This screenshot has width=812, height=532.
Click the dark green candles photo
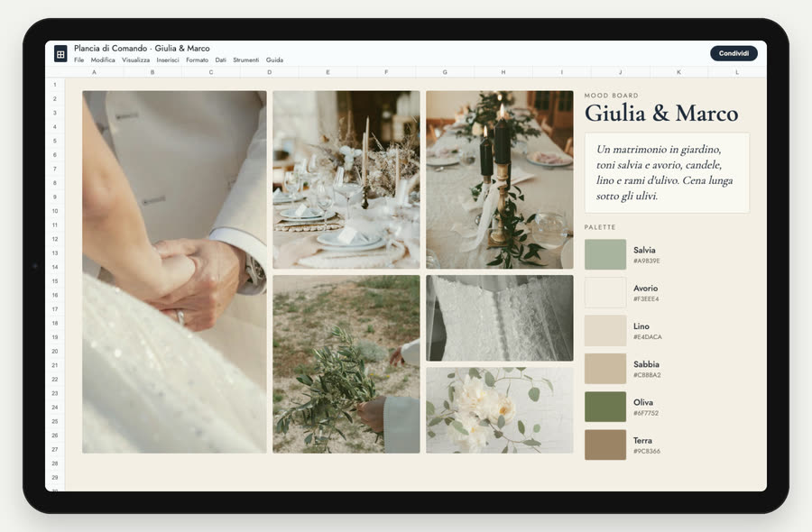500,180
